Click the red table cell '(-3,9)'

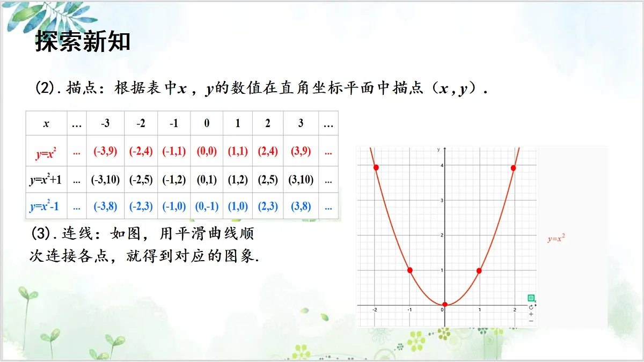coord(105,151)
